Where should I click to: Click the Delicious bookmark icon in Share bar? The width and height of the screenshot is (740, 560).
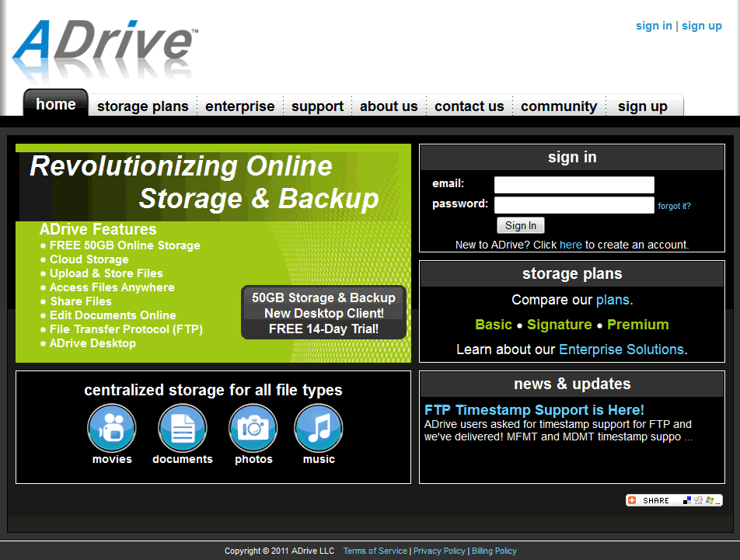[x=687, y=500]
